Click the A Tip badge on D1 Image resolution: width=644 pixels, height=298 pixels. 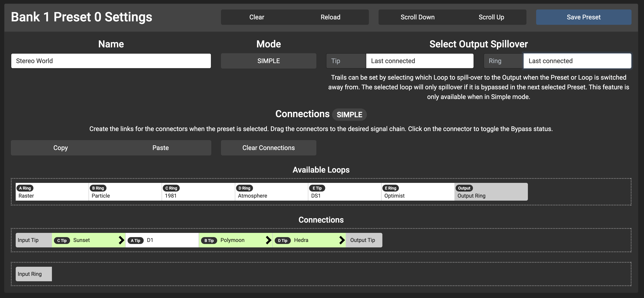click(135, 240)
